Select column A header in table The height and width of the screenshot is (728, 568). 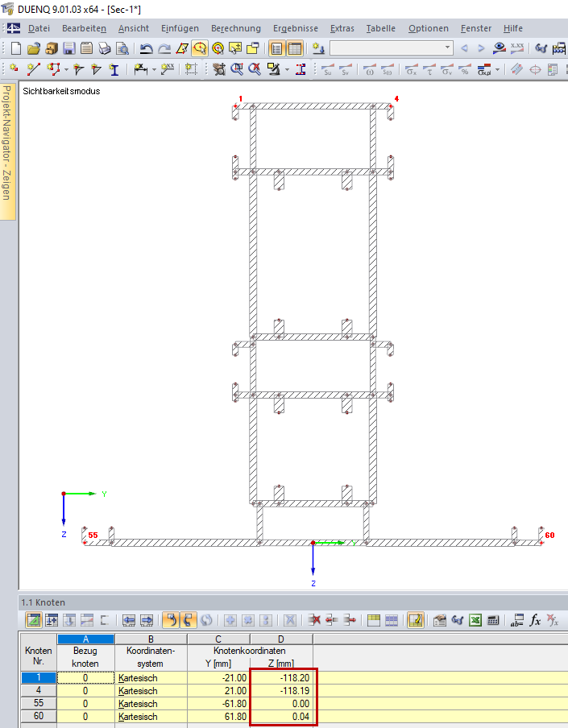tap(86, 639)
